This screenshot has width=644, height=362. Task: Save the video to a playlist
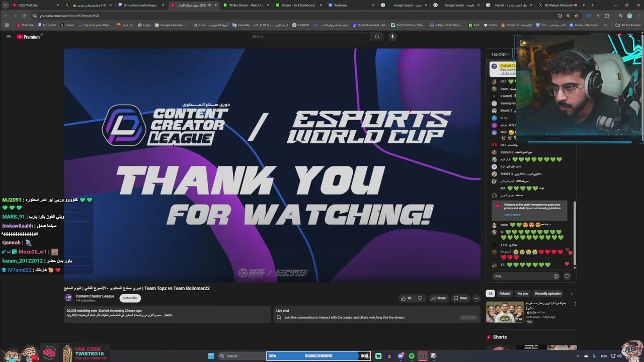point(460,298)
